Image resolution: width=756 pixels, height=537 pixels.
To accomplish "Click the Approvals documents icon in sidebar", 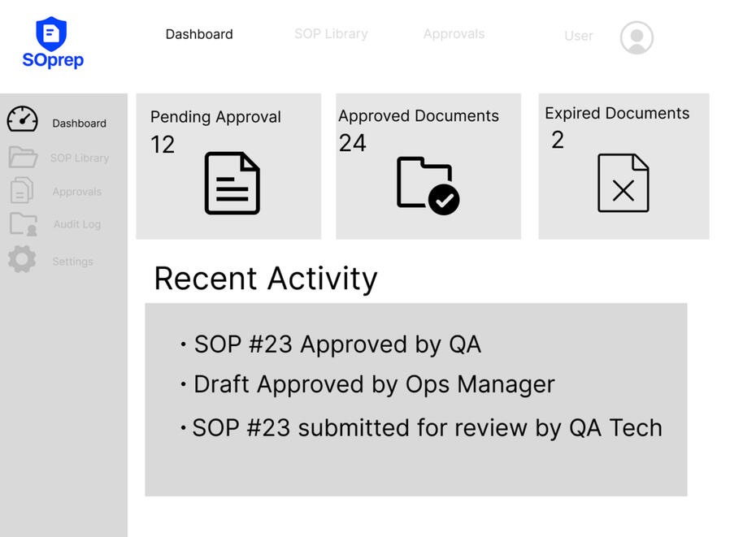I will pos(22,190).
